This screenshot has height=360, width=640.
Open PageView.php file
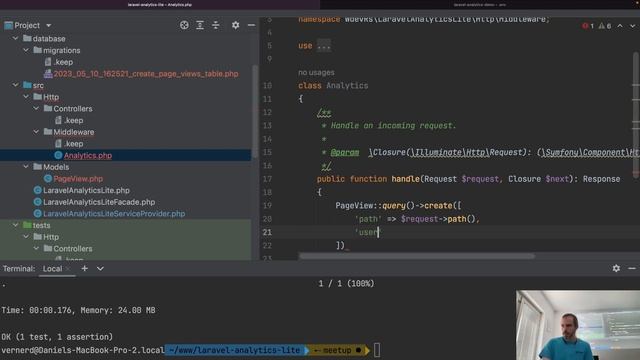(78, 179)
